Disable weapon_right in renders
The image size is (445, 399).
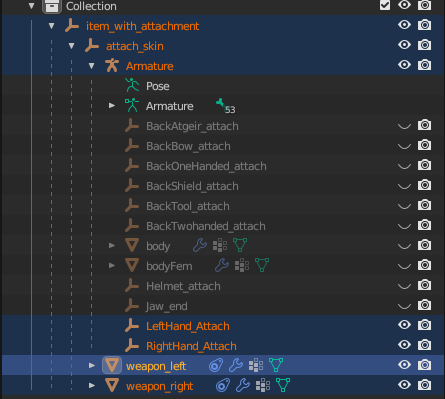click(x=424, y=385)
